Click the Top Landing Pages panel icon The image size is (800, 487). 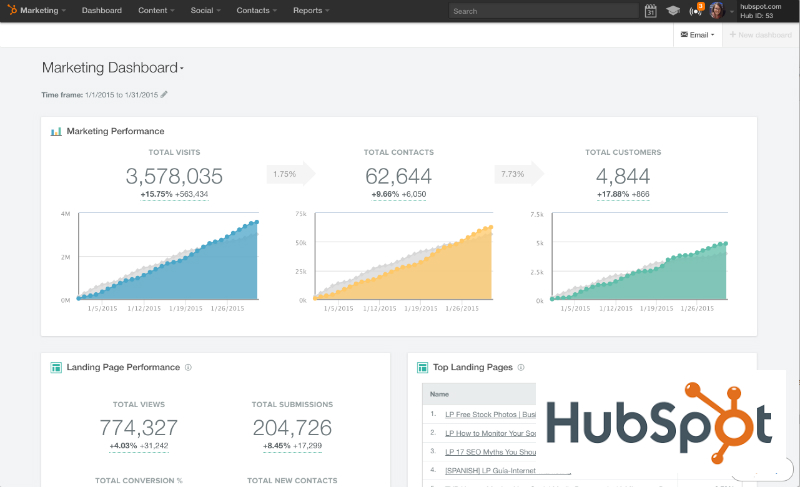click(423, 367)
